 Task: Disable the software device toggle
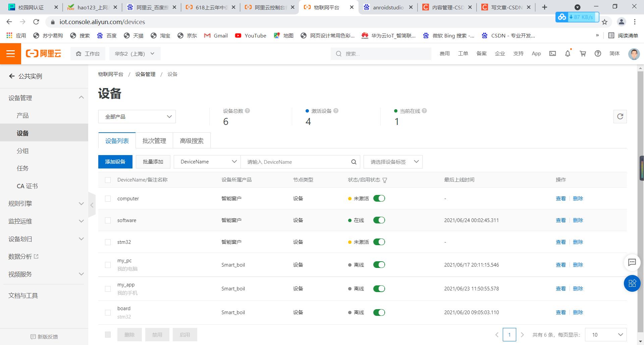click(379, 220)
